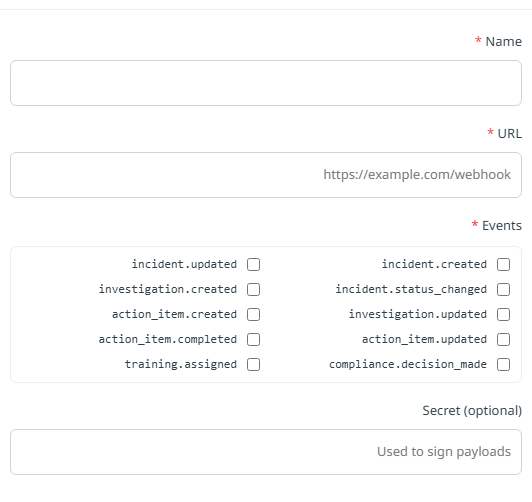Toggle the investigation.updated checkbox

tap(504, 314)
